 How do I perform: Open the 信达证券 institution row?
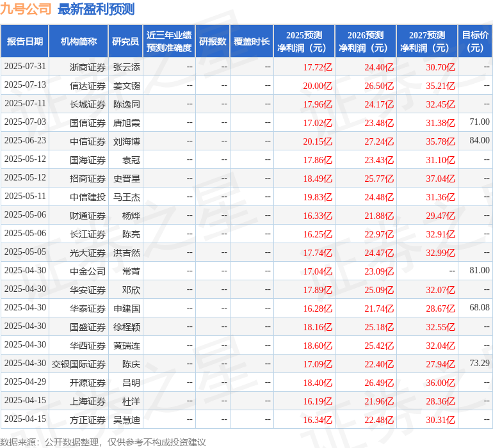[x=88, y=85]
